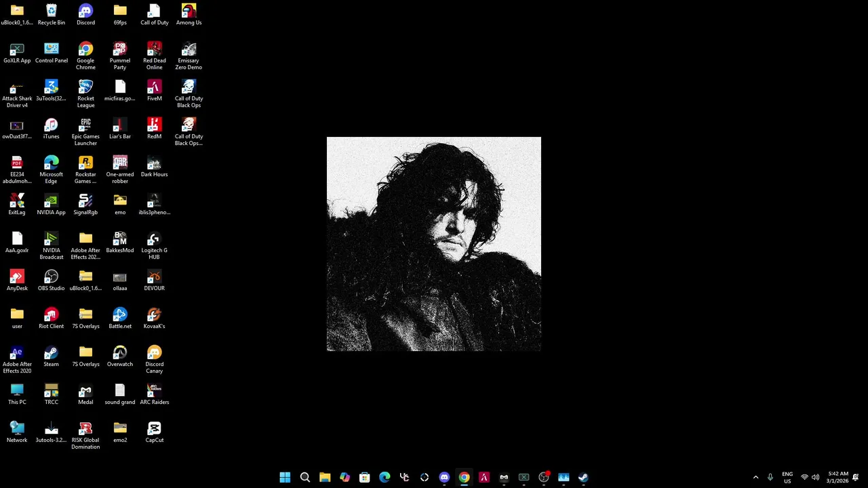
Task: Select the Steam desktop shortcut
Action: tap(52, 357)
